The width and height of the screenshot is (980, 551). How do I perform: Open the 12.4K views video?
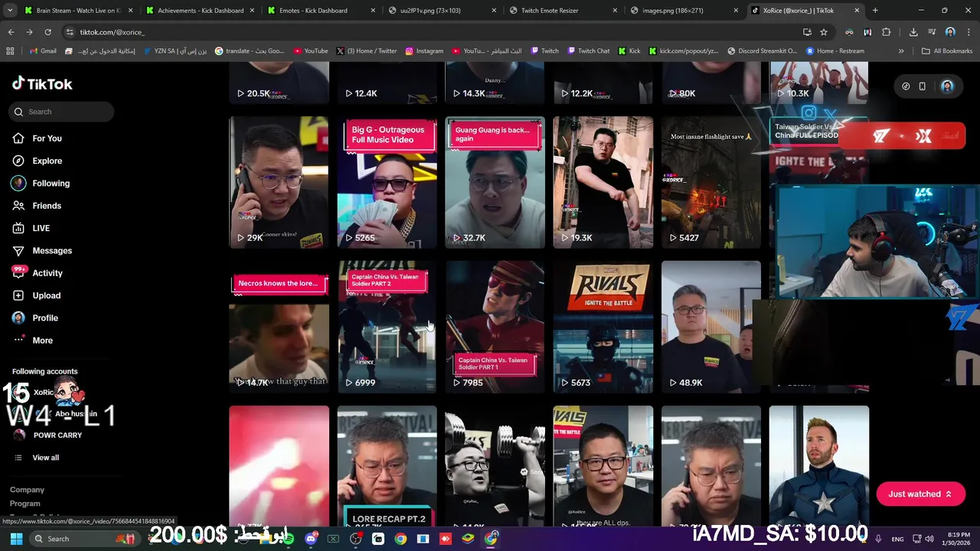coord(387,83)
